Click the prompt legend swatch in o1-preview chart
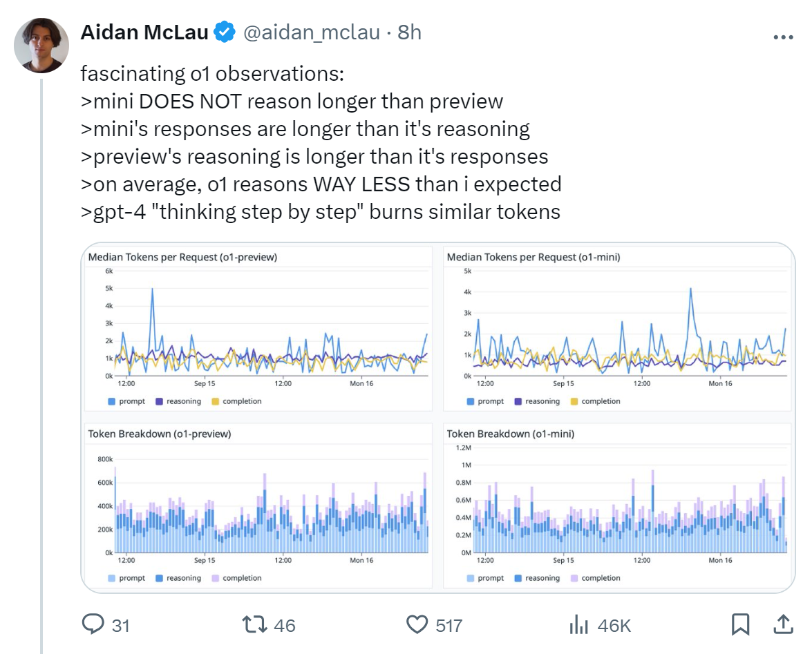The width and height of the screenshot is (812, 654). 111,401
